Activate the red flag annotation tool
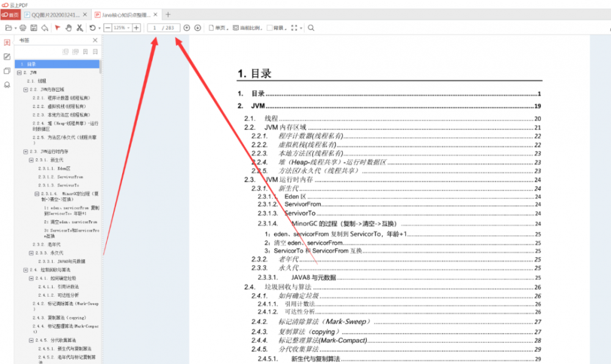The width and height of the screenshot is (611, 364). [58, 27]
